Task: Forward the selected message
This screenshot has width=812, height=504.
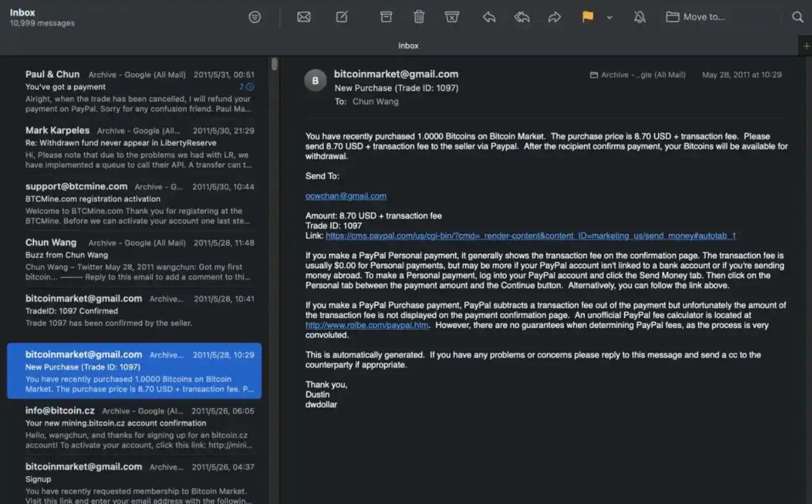Action: (554, 17)
